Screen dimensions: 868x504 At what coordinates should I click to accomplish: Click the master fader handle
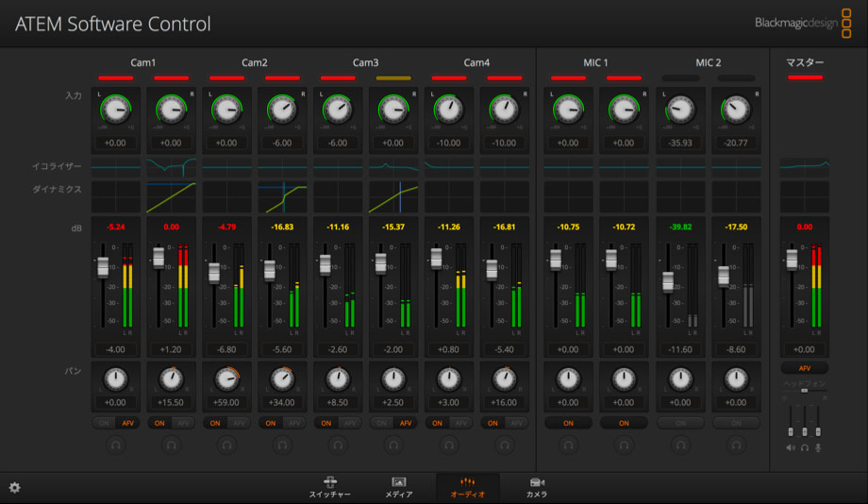pos(792,260)
